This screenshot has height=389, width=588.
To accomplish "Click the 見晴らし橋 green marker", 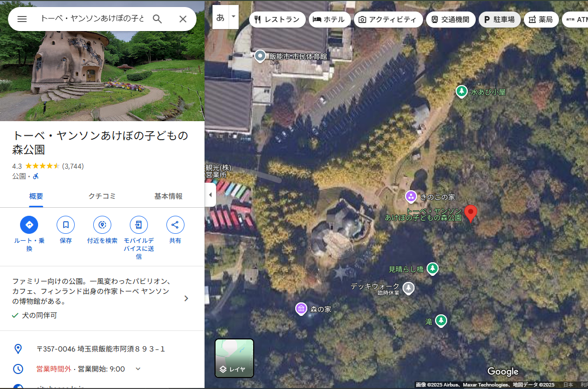I will click(433, 268).
